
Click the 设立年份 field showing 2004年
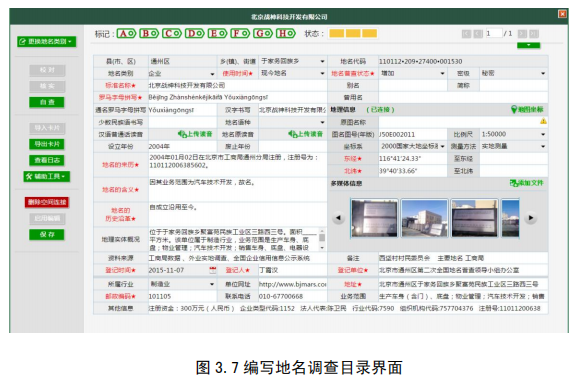click(182, 146)
